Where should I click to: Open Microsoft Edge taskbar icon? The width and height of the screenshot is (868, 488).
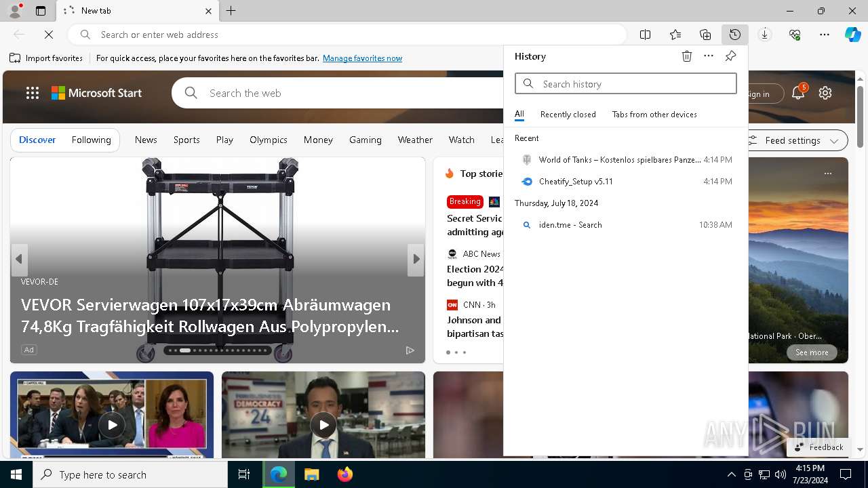coord(279,474)
